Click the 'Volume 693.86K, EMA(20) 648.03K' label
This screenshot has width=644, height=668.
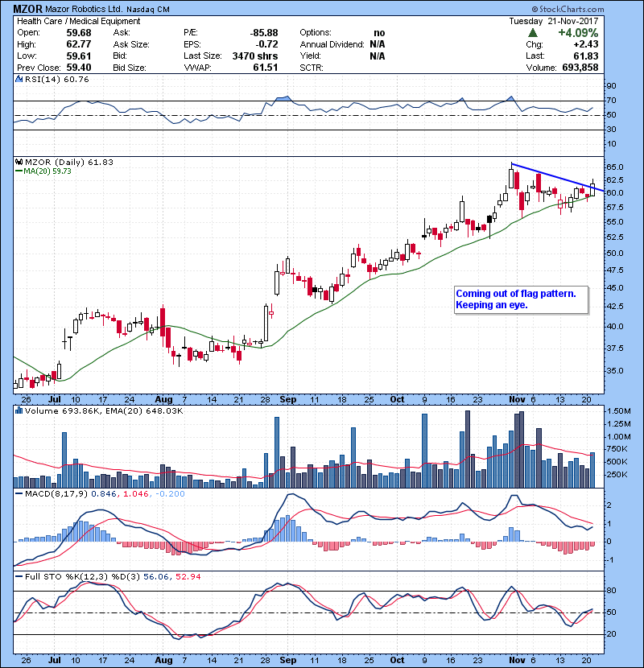coord(104,410)
